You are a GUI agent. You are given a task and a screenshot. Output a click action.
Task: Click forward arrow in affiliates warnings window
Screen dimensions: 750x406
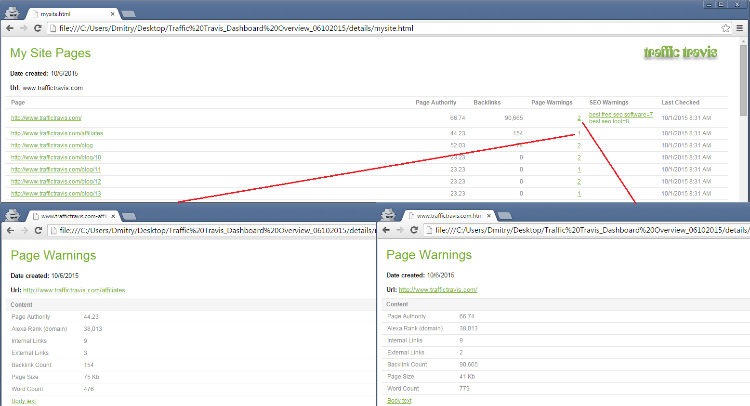coord(24,230)
